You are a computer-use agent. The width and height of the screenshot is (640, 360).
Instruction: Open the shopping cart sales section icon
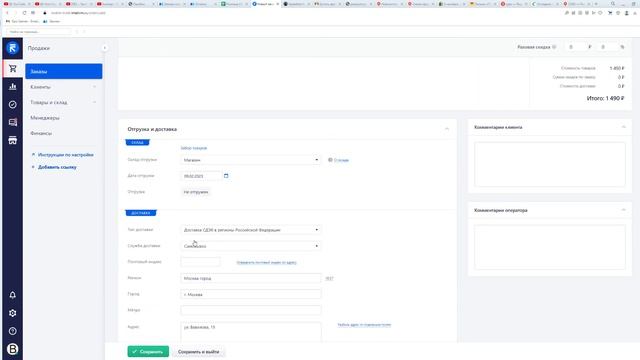(x=13, y=69)
